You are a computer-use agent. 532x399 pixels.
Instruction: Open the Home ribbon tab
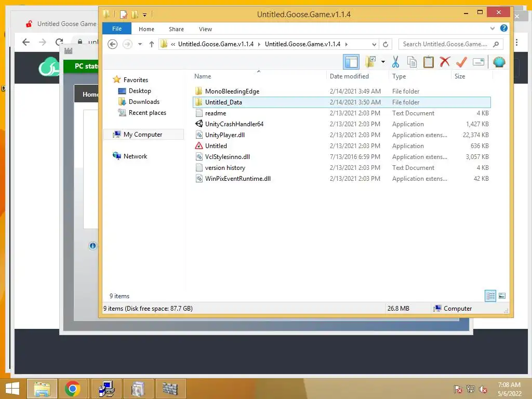(146, 29)
